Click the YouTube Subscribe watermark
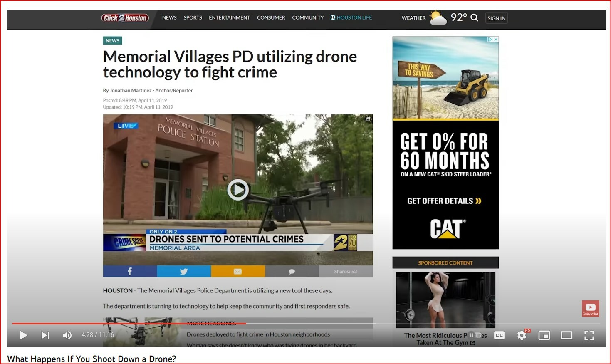The height and width of the screenshot is (364, 611). click(590, 309)
